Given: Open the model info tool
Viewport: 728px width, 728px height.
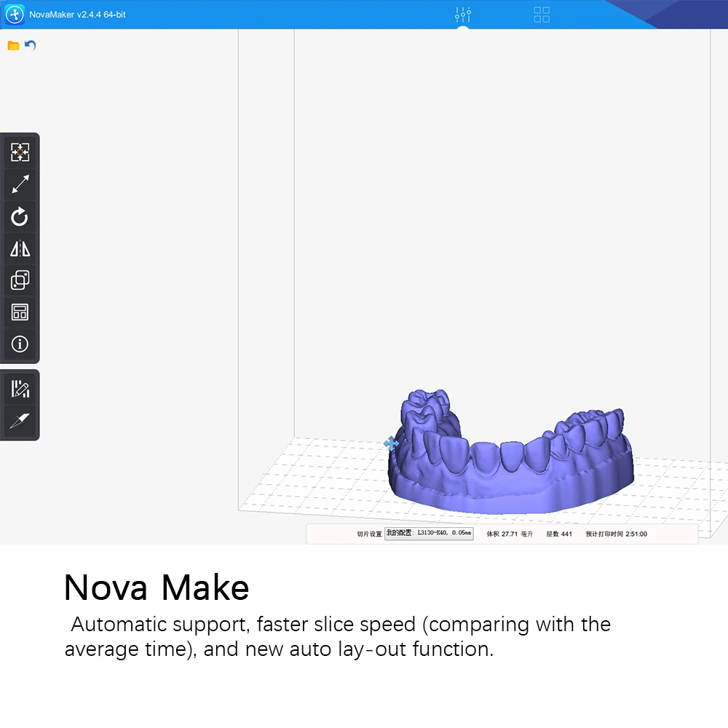Looking at the screenshot, I should click(x=20, y=344).
